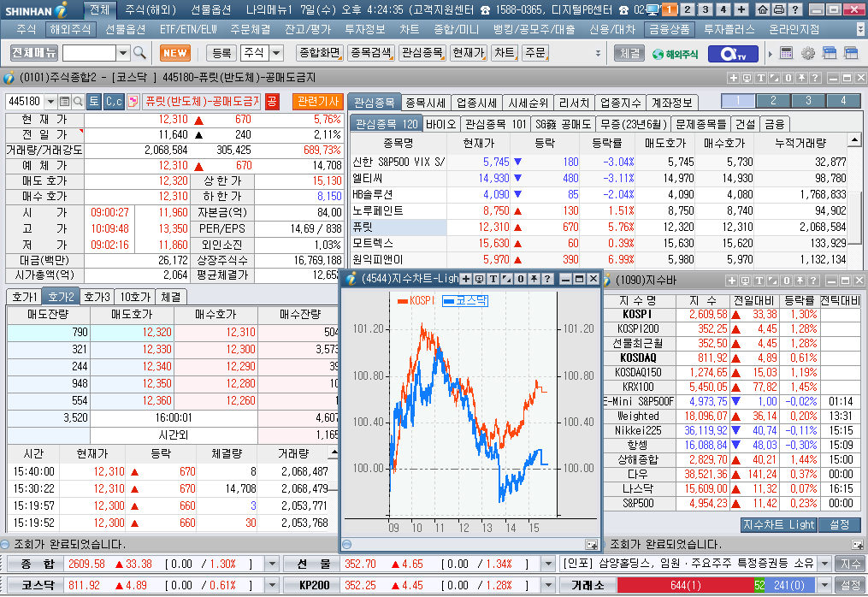Image resolution: width=868 pixels, height=597 pixels.
Task: Click the plus icon in 지수바 window title
Action: [731, 281]
